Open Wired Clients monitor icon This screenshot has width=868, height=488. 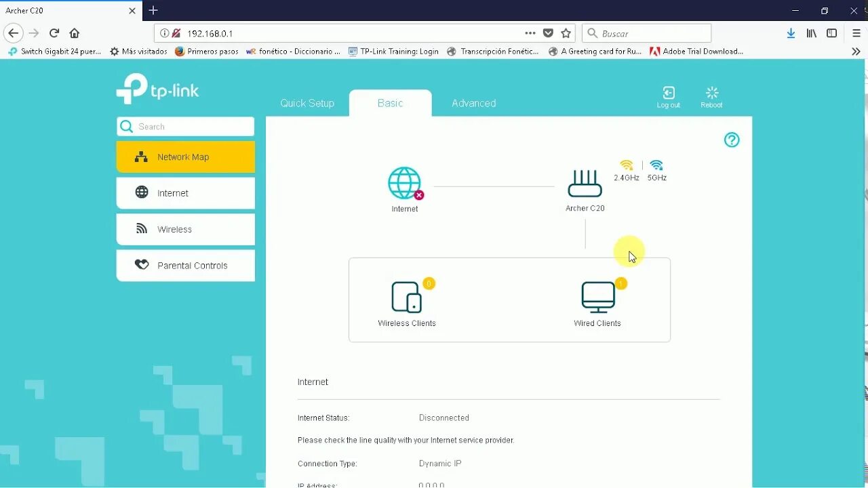pos(598,297)
